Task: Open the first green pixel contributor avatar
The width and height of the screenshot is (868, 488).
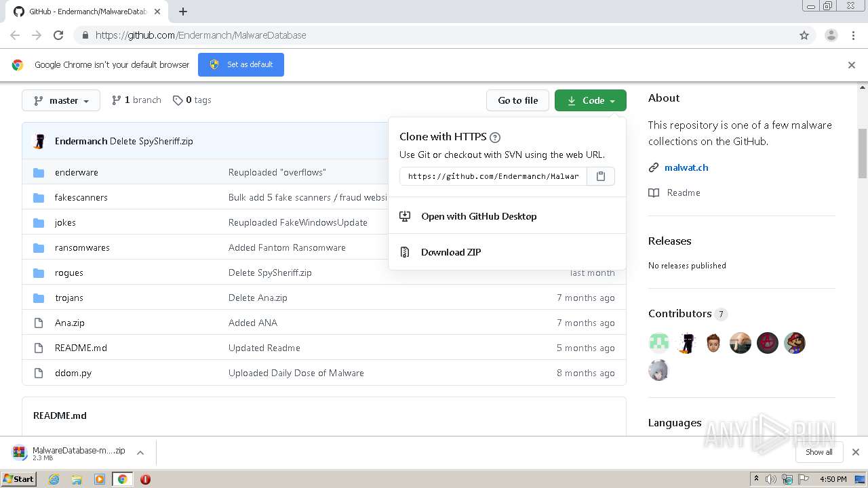Action: (x=659, y=343)
